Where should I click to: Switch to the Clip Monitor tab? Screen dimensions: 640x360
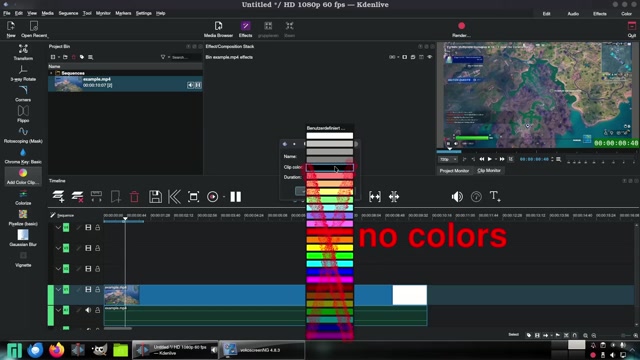click(x=489, y=171)
